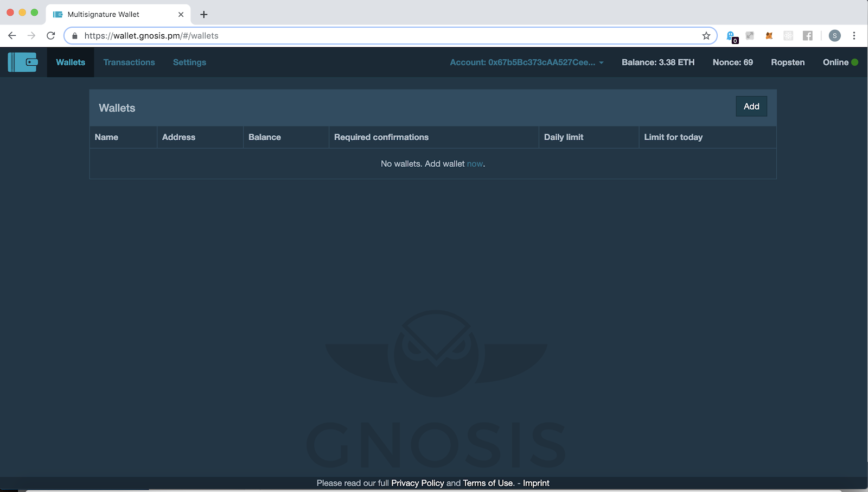Click the Facebook extension icon
Screen dimensions: 868x492
(x=808, y=36)
